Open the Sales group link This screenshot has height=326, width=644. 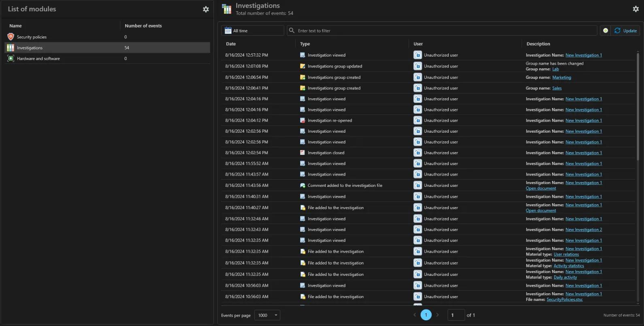(557, 88)
